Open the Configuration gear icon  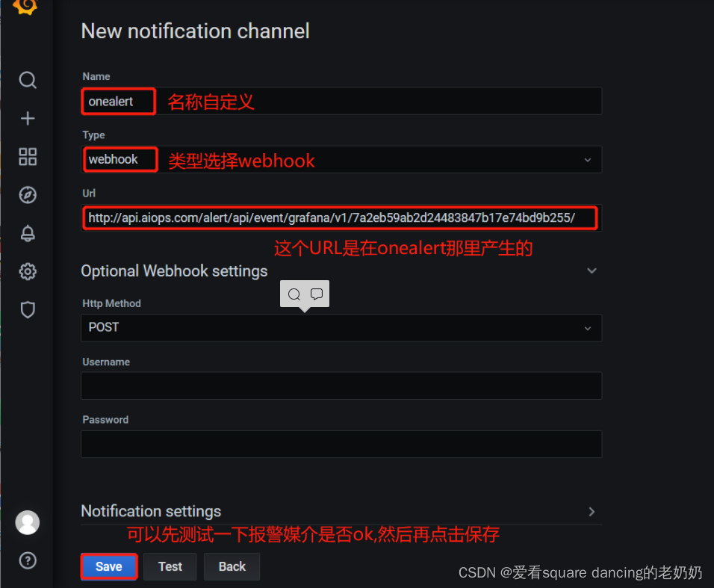(28, 271)
